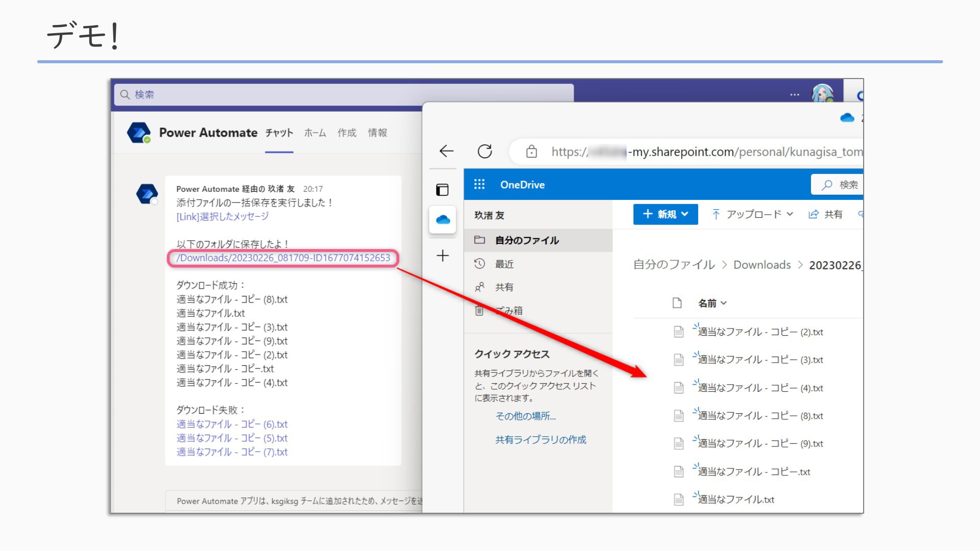Click the site lock icon in address bar

click(531, 152)
